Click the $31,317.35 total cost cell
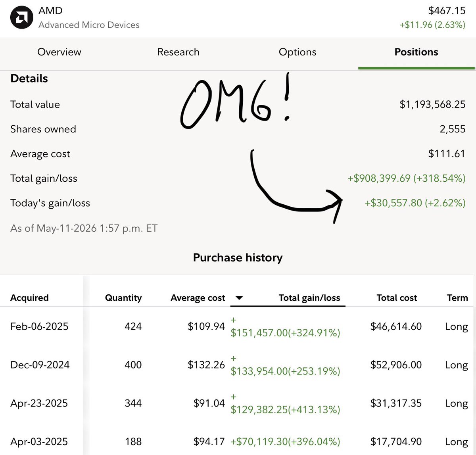476x455 pixels. 396,403
